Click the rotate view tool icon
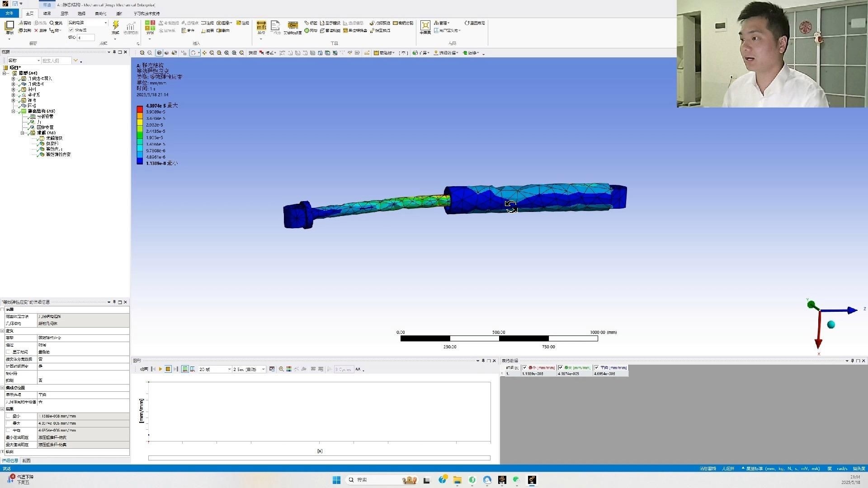Viewport: 868px width, 488px height. (x=193, y=53)
